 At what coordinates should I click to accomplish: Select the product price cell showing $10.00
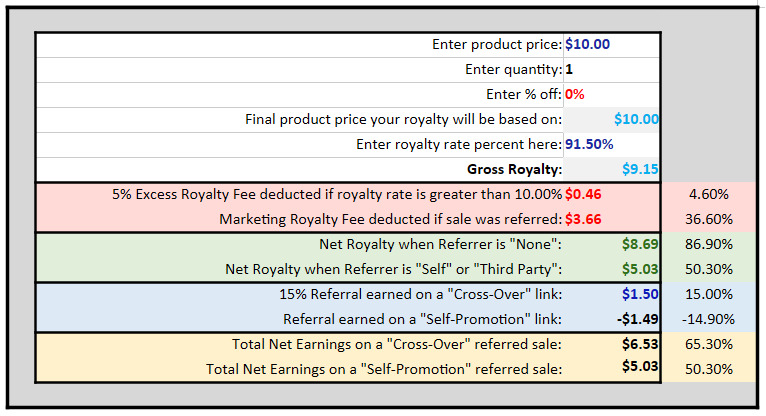coord(611,45)
